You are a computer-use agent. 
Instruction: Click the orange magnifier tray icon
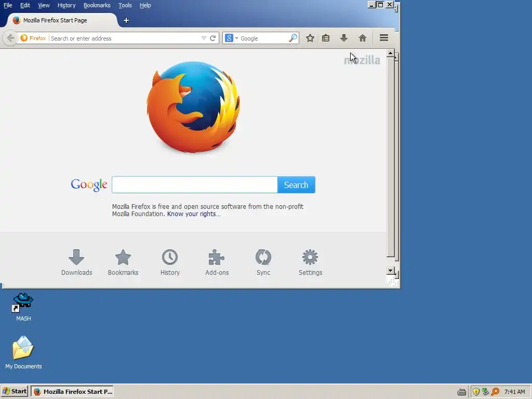(x=495, y=392)
